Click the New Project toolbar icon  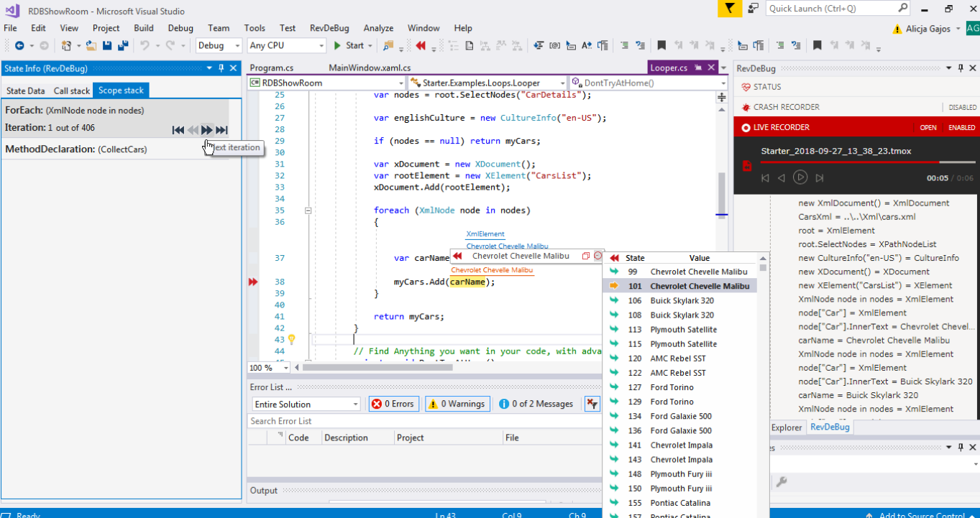[66, 45]
